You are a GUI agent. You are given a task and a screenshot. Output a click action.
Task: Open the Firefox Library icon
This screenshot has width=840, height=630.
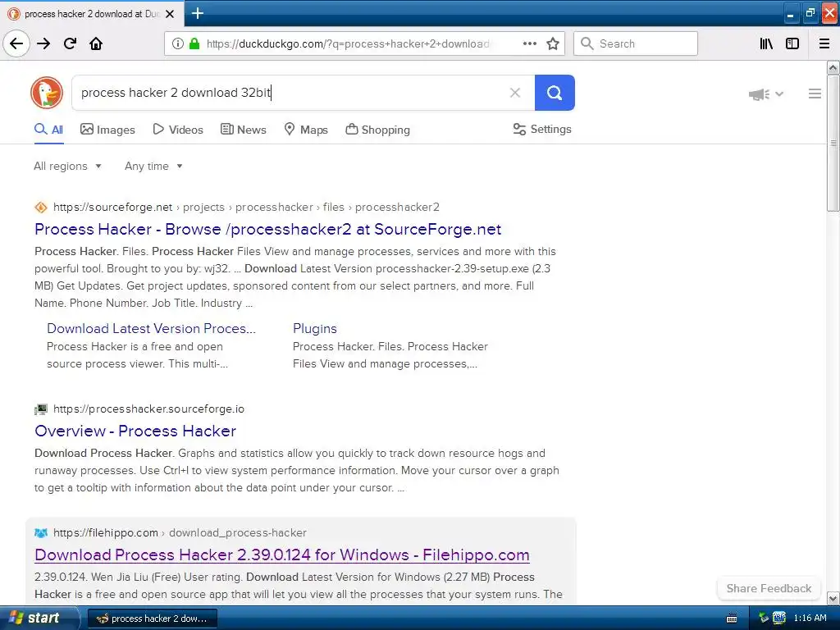coord(766,43)
